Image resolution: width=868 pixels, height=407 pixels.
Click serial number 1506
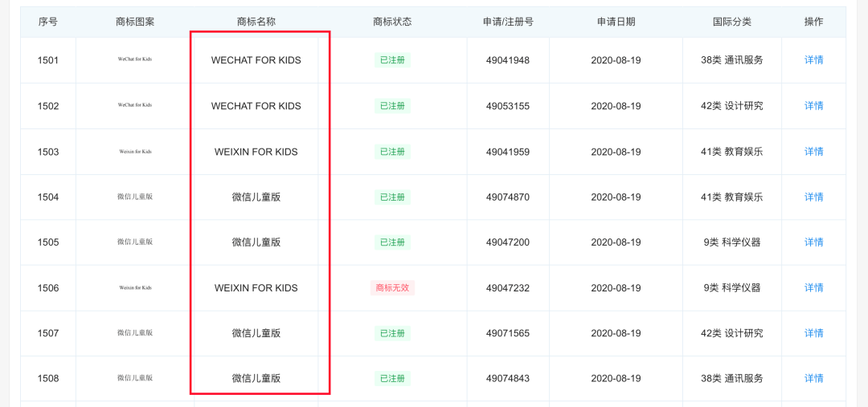click(x=48, y=287)
